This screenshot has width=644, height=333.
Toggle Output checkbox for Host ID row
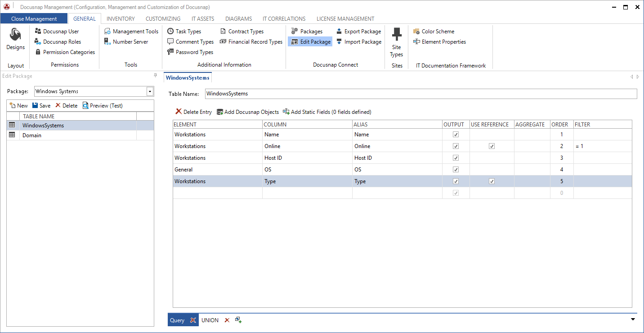pyautogui.click(x=456, y=158)
